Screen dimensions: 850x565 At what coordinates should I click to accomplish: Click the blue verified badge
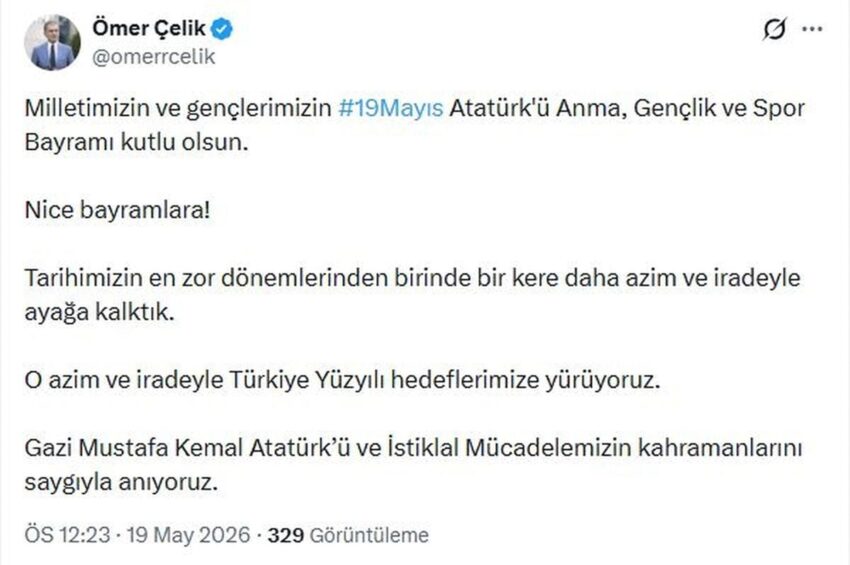tap(222, 29)
